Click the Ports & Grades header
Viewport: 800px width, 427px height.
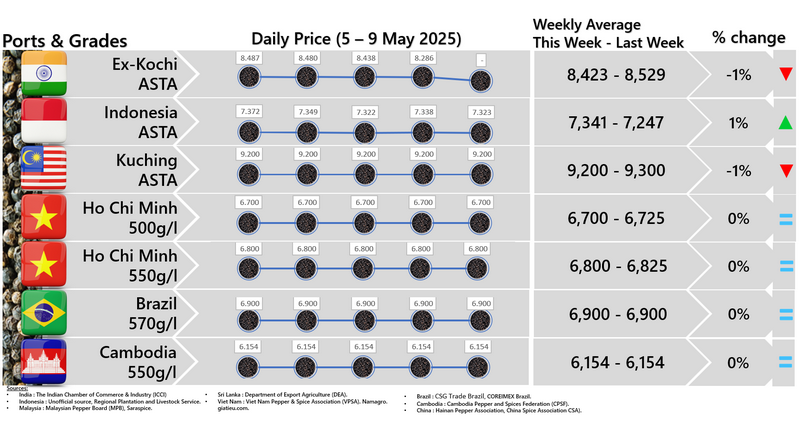point(66,40)
